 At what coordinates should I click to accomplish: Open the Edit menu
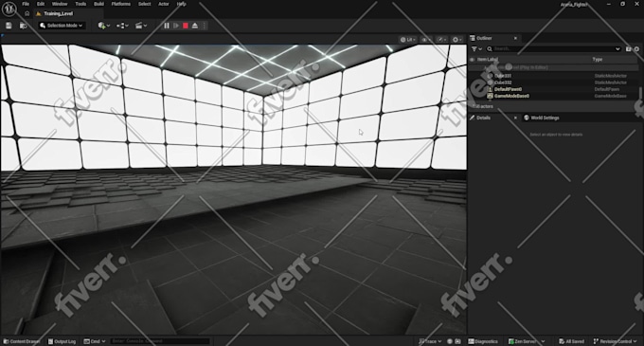click(x=41, y=4)
